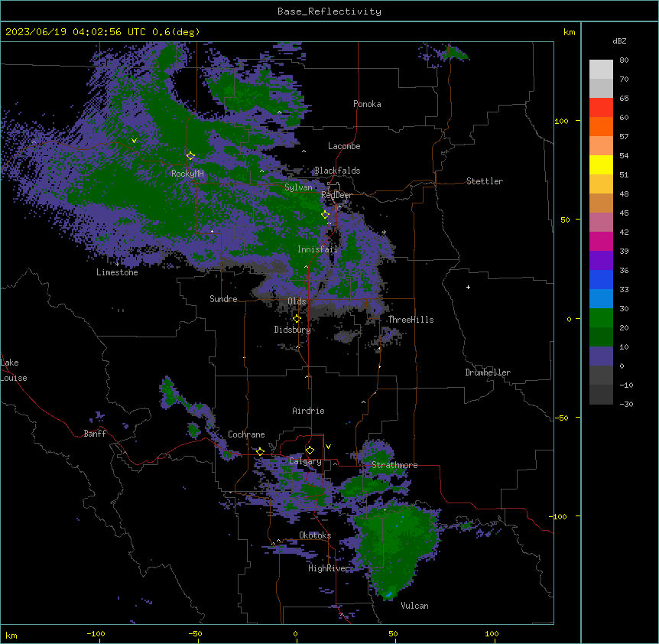Click the Airdrie city label
Screen dimensions: 659x644
click(309, 411)
